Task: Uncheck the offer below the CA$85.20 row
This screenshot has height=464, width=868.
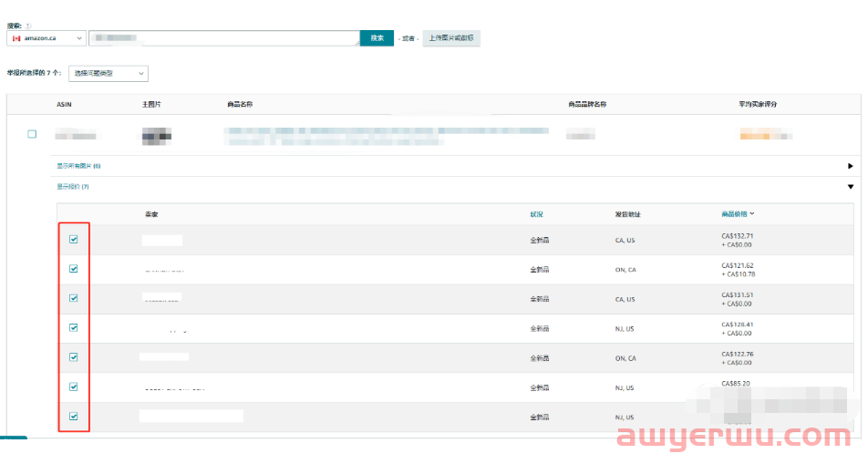Action: point(74,417)
